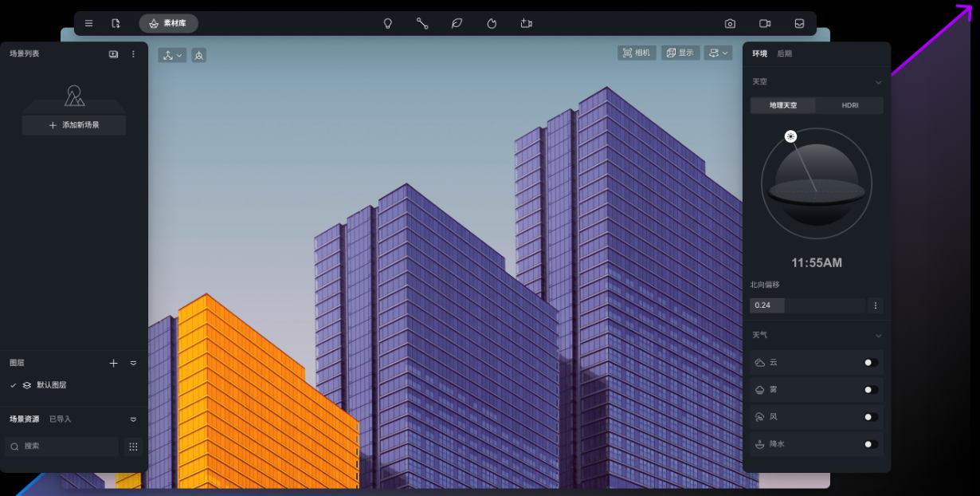This screenshot has width=980, height=496.
Task: Select the path curve tool icon
Action: (422, 23)
